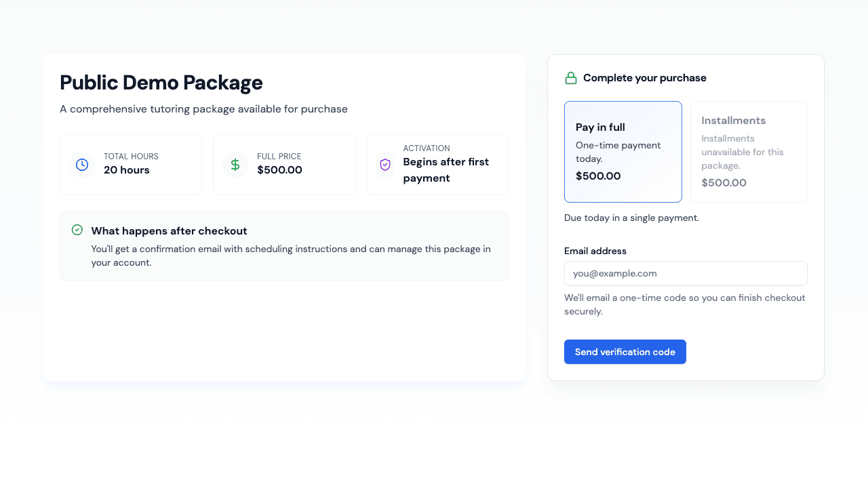Screen dimensions: 868x488
Task: Click the package description subtitle text
Action: click(203, 108)
